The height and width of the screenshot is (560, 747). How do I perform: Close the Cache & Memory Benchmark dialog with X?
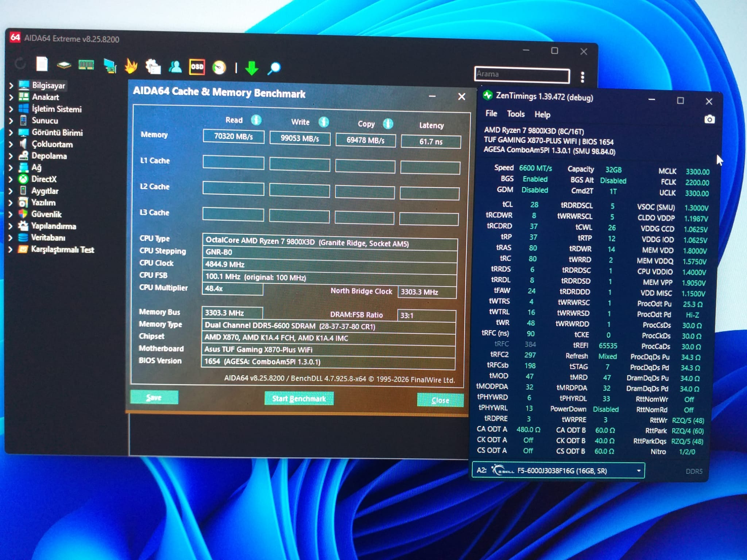click(461, 96)
